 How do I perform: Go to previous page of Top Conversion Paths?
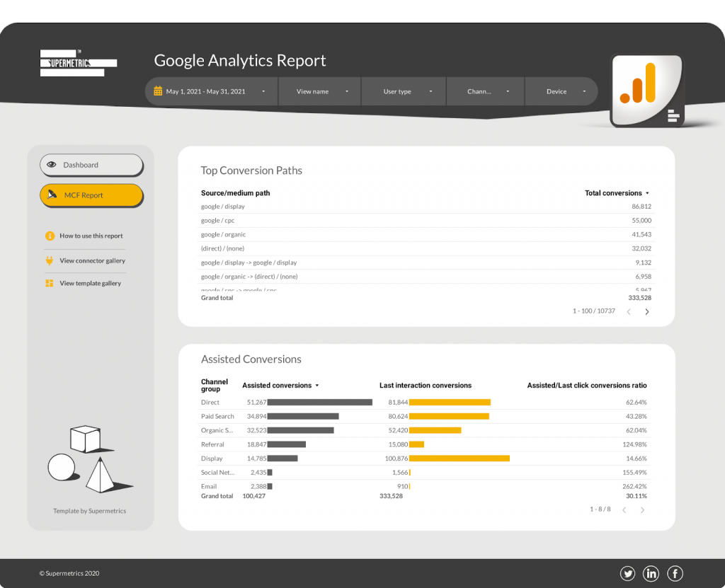tap(629, 311)
